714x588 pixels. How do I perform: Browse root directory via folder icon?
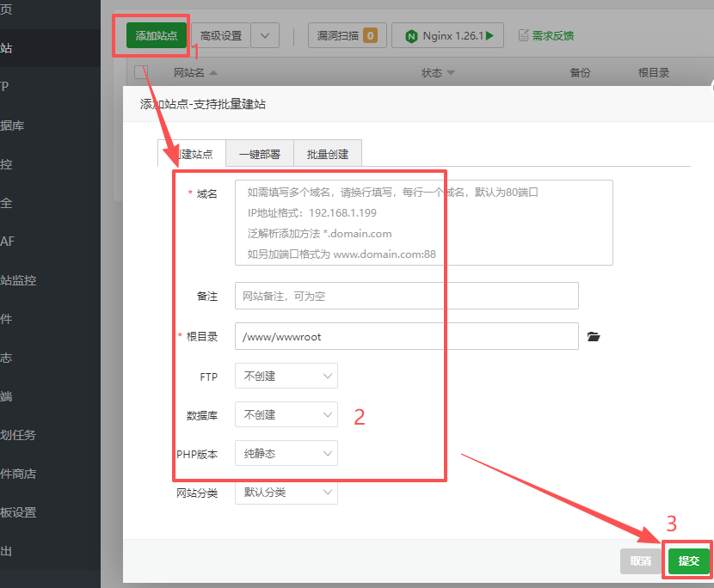tap(594, 337)
